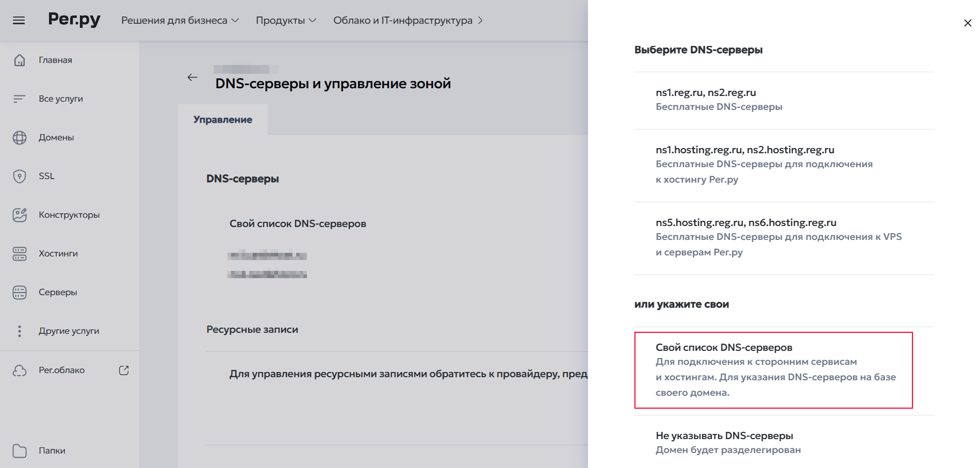Select Свой список DNS-серверов option
This screenshot has width=980, height=468.
(773, 369)
